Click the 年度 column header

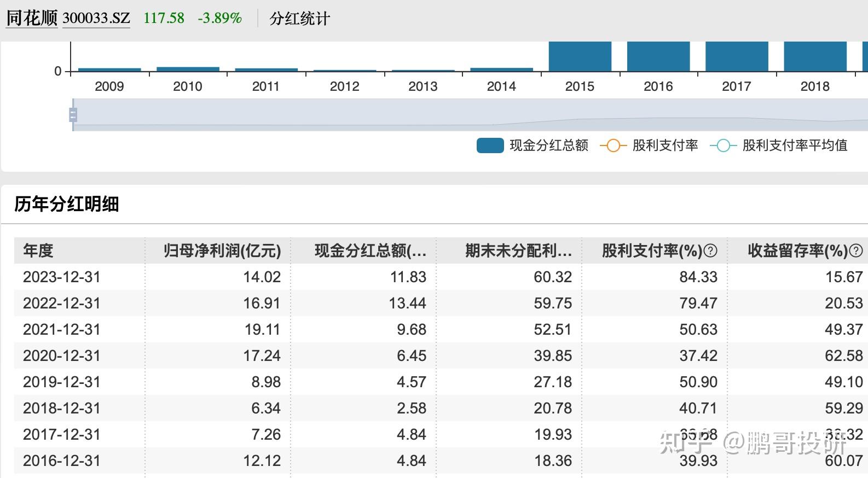pyautogui.click(x=38, y=251)
